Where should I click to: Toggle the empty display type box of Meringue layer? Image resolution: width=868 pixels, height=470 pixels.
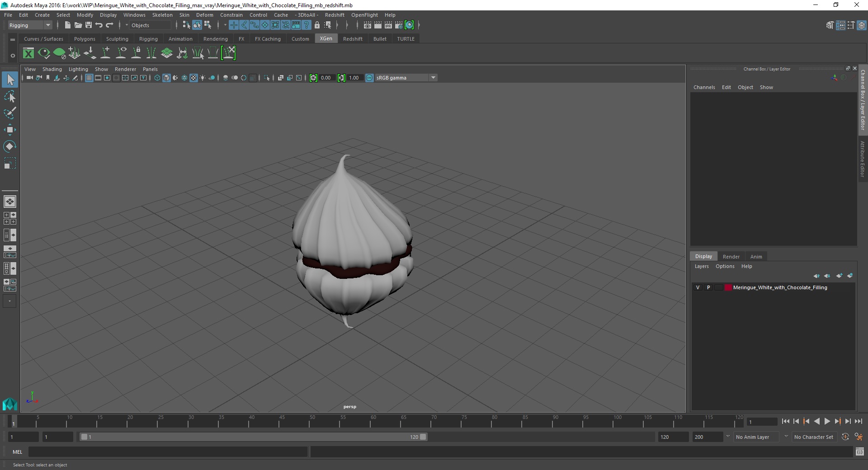tap(718, 287)
